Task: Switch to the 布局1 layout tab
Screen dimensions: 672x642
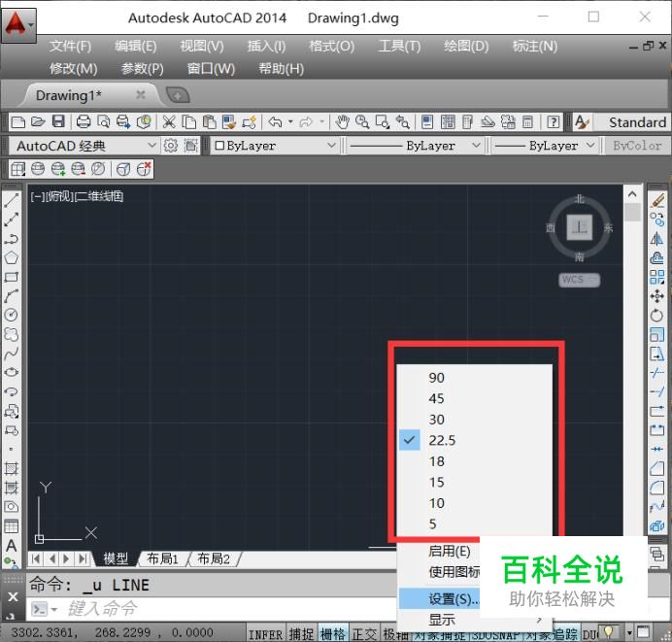Action: pyautogui.click(x=162, y=558)
